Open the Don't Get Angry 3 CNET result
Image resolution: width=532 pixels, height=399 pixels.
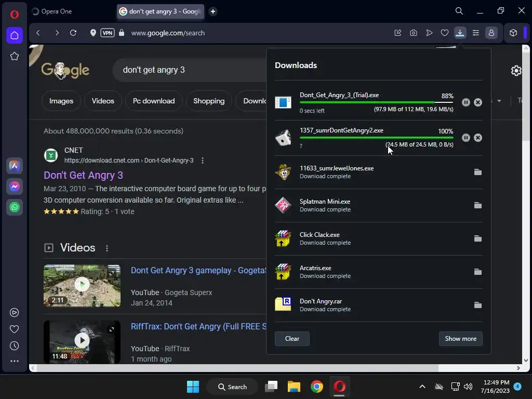click(84, 175)
